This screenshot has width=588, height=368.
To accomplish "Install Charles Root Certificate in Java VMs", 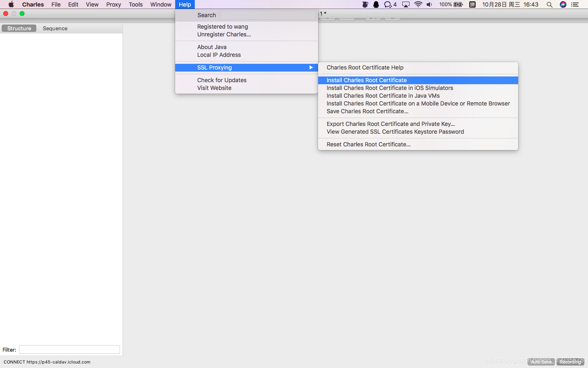I will [418, 96].
